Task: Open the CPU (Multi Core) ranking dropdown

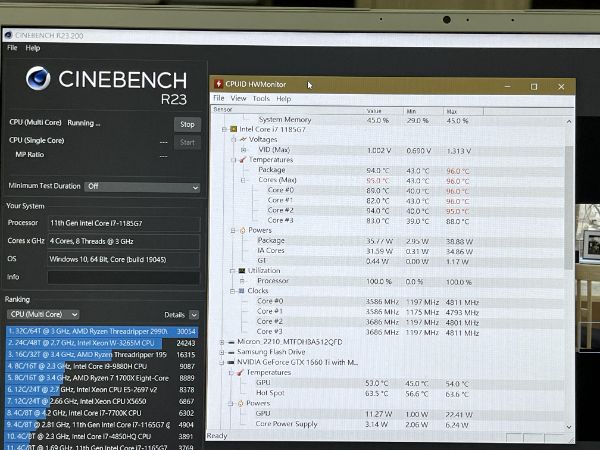Action: (43, 314)
